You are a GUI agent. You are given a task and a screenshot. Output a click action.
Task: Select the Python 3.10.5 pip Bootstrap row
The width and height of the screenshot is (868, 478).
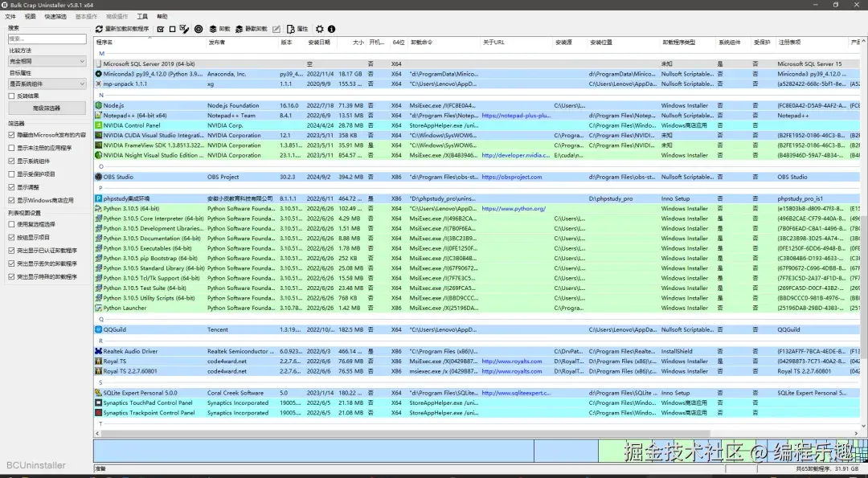click(477, 259)
